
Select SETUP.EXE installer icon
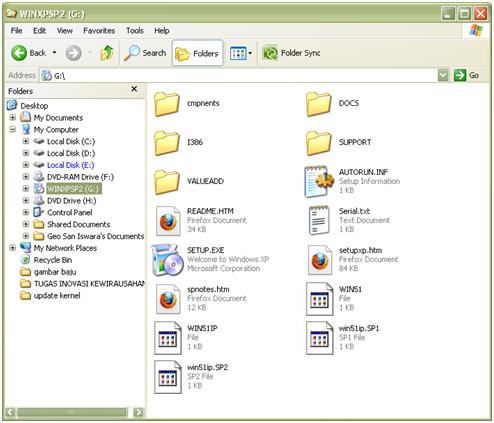(167, 260)
